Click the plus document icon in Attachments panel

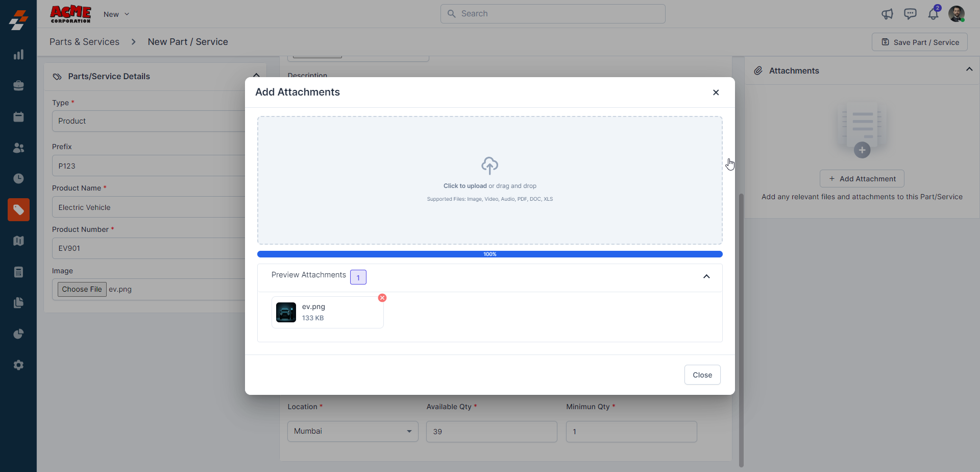coord(862,130)
